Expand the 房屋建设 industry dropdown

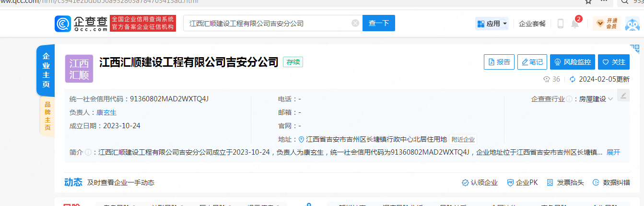tap(596, 99)
